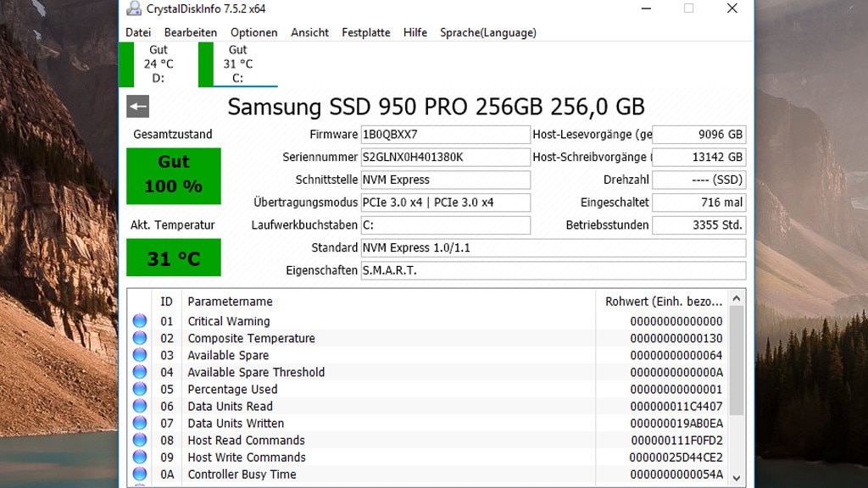This screenshot has height=488, width=868.
Task: Open the Optionen menu
Action: [254, 33]
